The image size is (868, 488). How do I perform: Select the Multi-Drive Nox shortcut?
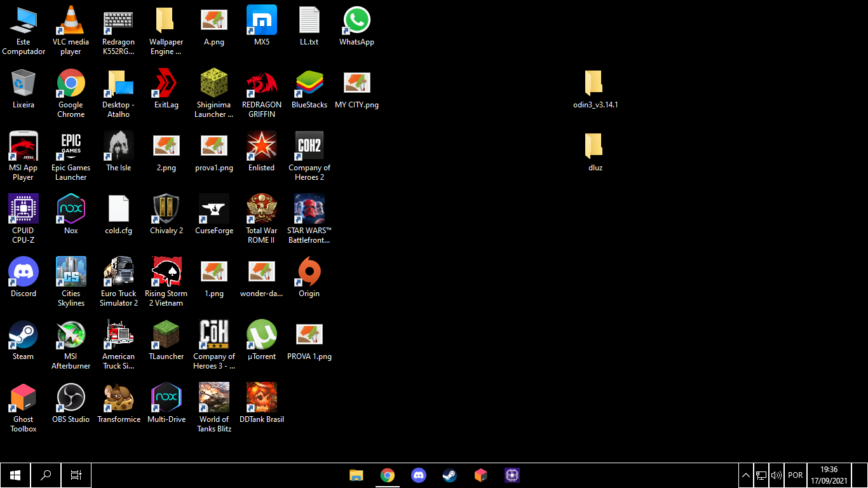click(x=166, y=403)
